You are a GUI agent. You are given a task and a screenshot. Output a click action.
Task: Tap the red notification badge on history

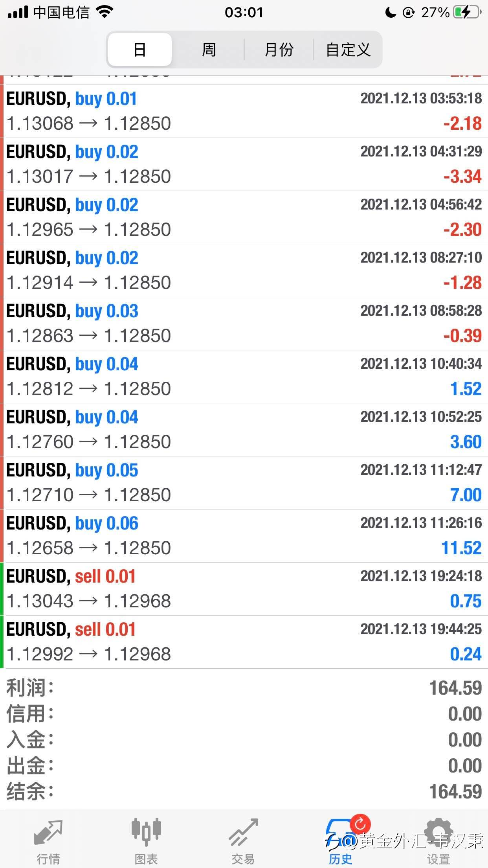point(360,824)
